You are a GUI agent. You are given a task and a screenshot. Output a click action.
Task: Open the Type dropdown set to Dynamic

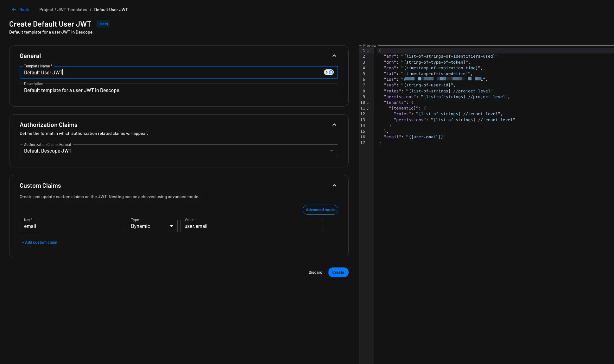[x=152, y=226]
